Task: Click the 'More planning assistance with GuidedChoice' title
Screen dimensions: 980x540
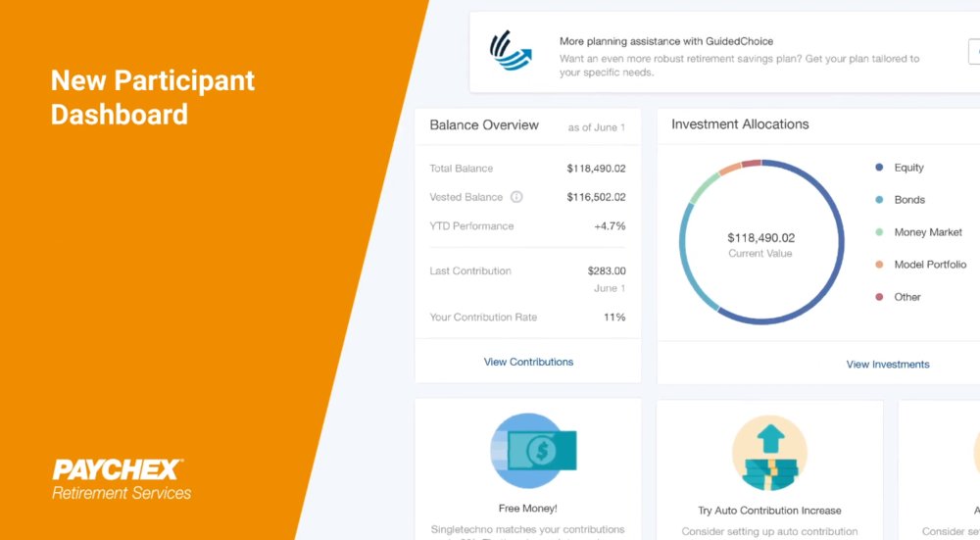Action: point(666,41)
